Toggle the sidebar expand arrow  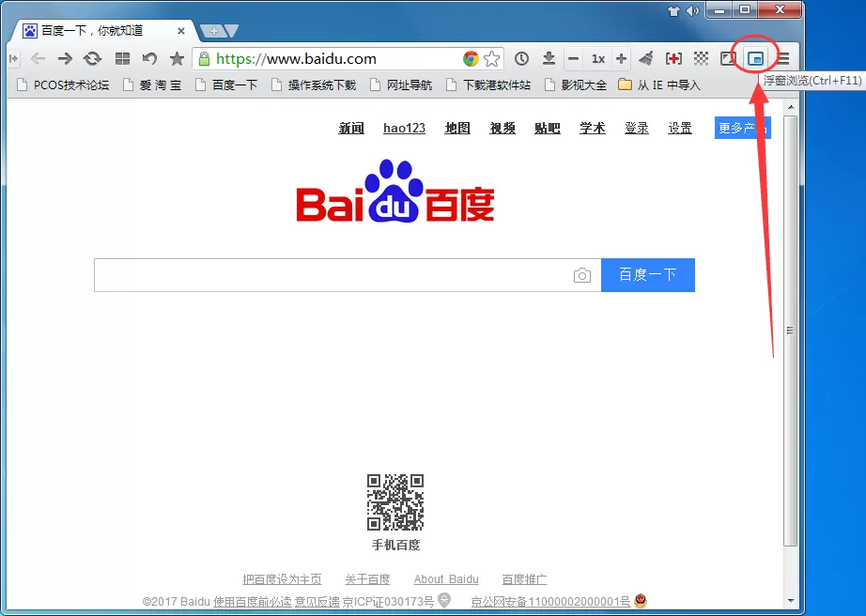tap(14, 58)
